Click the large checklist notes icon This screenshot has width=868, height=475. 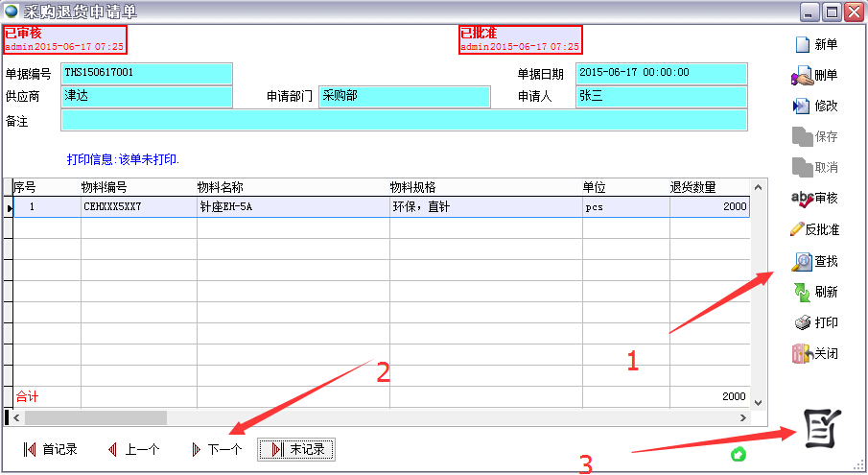click(x=822, y=428)
